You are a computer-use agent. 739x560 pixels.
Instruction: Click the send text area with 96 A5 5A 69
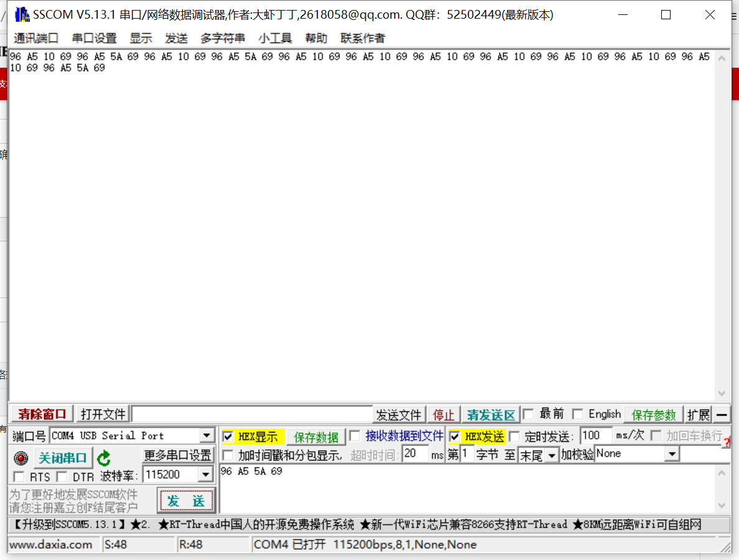pyautogui.click(x=467, y=488)
